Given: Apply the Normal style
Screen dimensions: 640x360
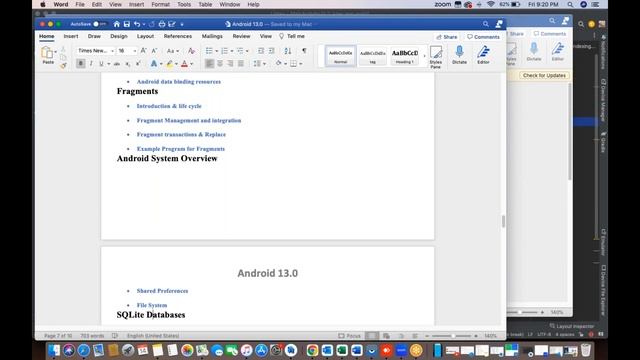Looking at the screenshot, I should (340, 56).
